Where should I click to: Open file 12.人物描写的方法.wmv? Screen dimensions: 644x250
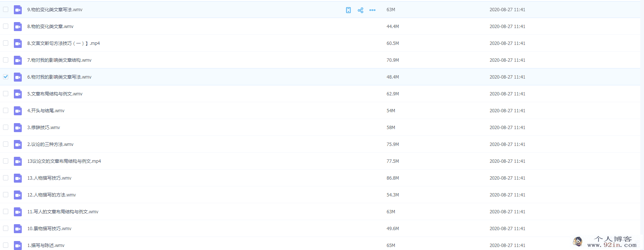click(51, 195)
